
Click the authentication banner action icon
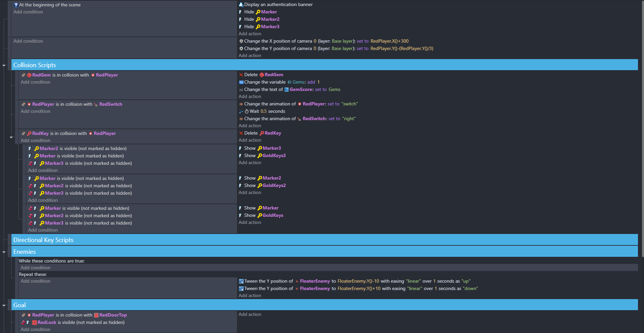[241, 5]
